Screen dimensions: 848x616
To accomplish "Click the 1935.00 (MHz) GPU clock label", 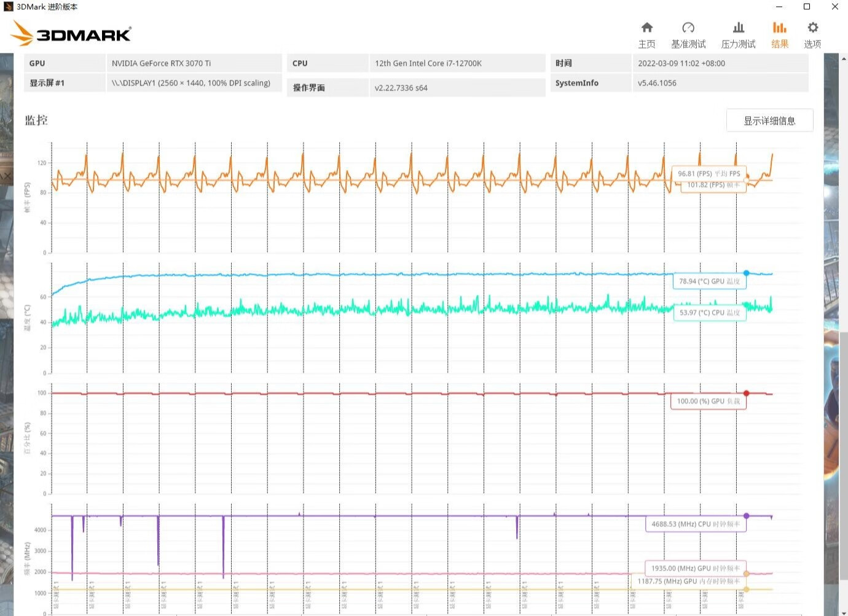I will pyautogui.click(x=696, y=568).
